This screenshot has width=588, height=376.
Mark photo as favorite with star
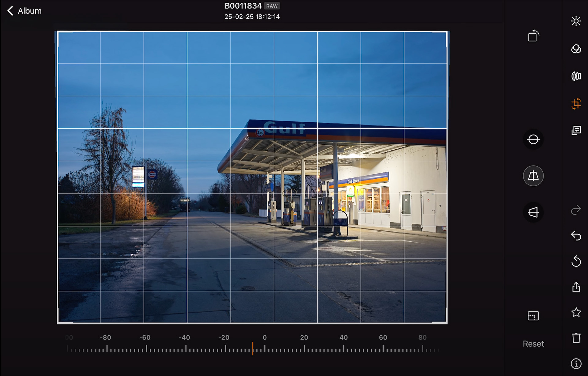pyautogui.click(x=576, y=312)
